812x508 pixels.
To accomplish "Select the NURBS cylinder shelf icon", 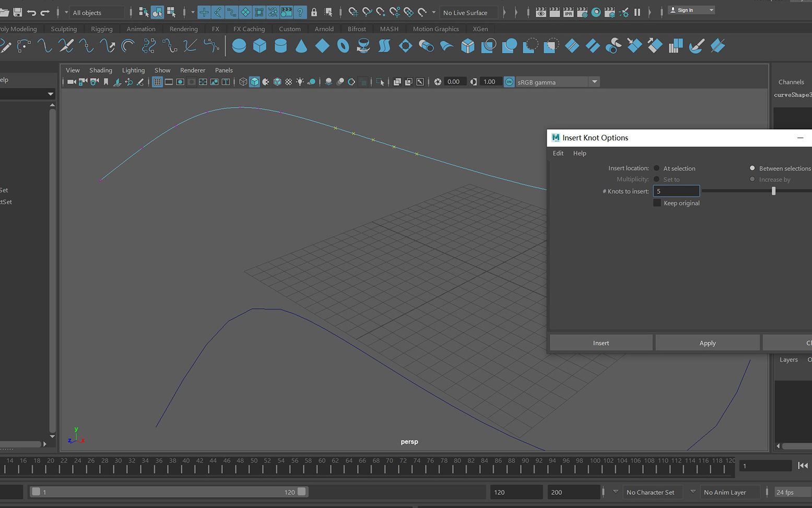I will [280, 47].
